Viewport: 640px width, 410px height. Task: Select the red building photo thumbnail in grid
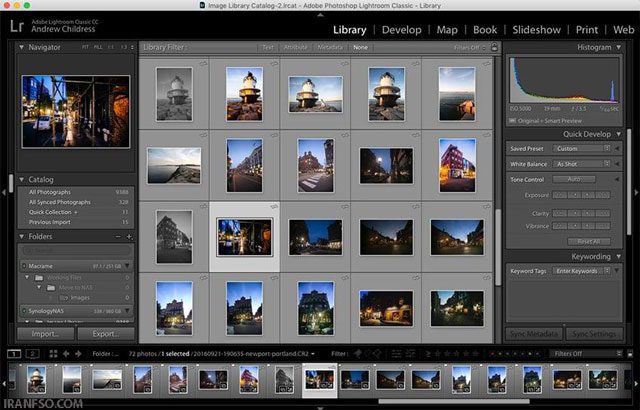tap(457, 165)
